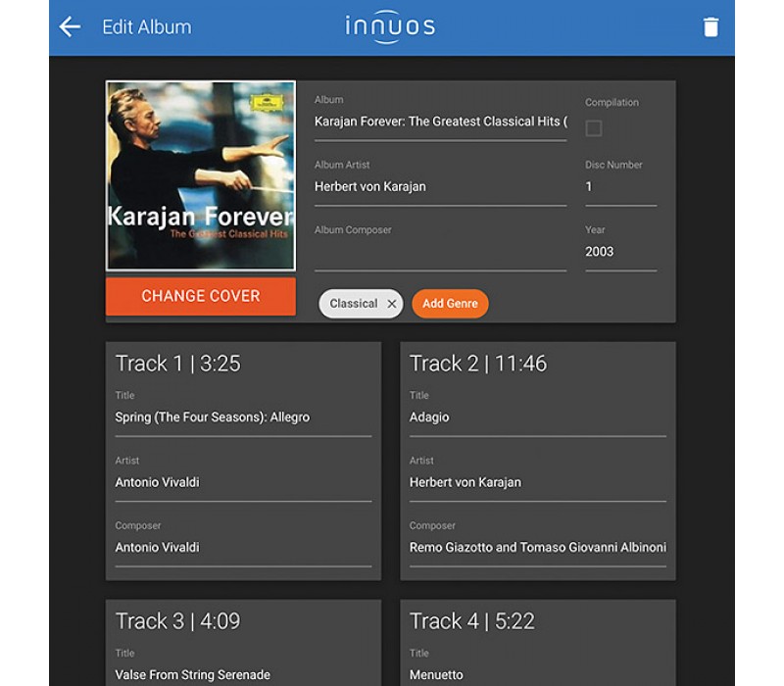This screenshot has width=784, height=686.
Task: Click the Artist field showing Herbert von Karajan in Track 2
Action: tap(537, 481)
